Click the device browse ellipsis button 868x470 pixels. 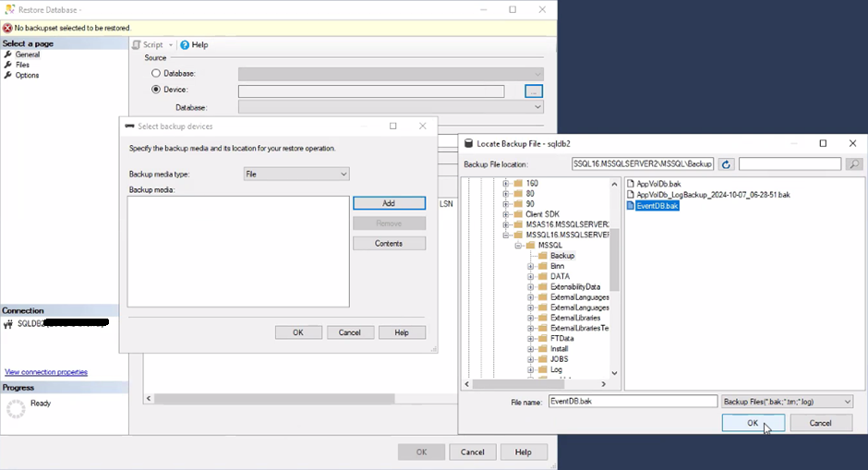tap(533, 90)
